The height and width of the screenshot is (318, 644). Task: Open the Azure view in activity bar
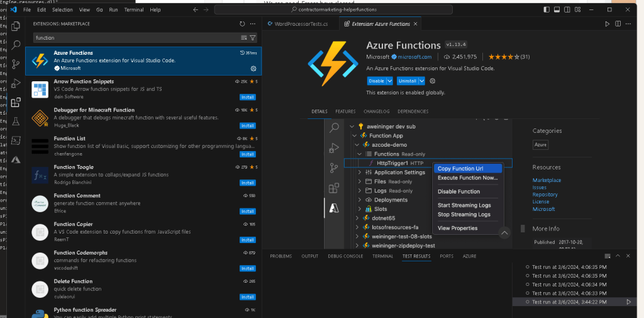[x=16, y=159]
